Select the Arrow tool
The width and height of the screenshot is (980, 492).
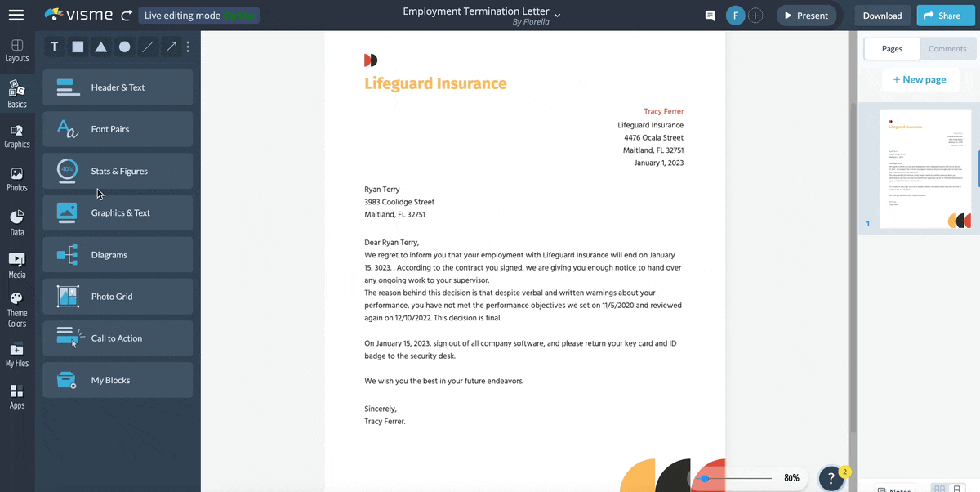170,47
